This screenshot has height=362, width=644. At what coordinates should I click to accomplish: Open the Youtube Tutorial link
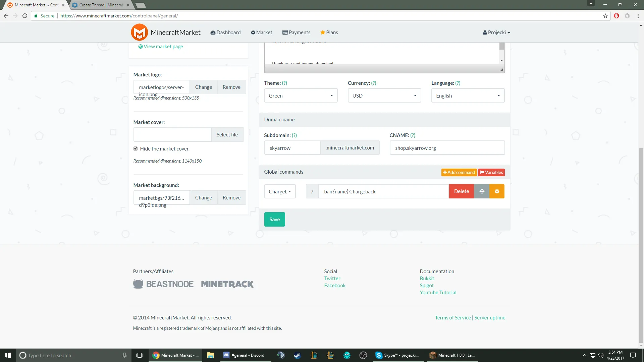click(438, 293)
